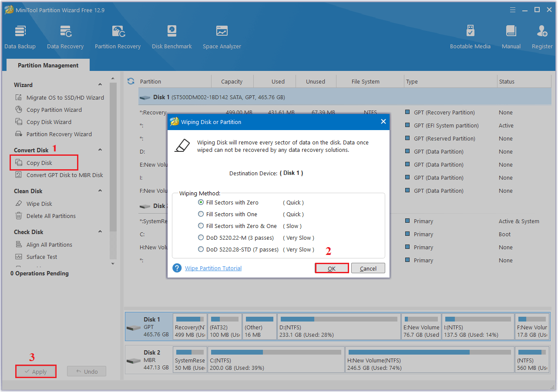This screenshot has height=392, width=558.
Task: Click GPT (EFI System partition) cell
Action: 446,125
